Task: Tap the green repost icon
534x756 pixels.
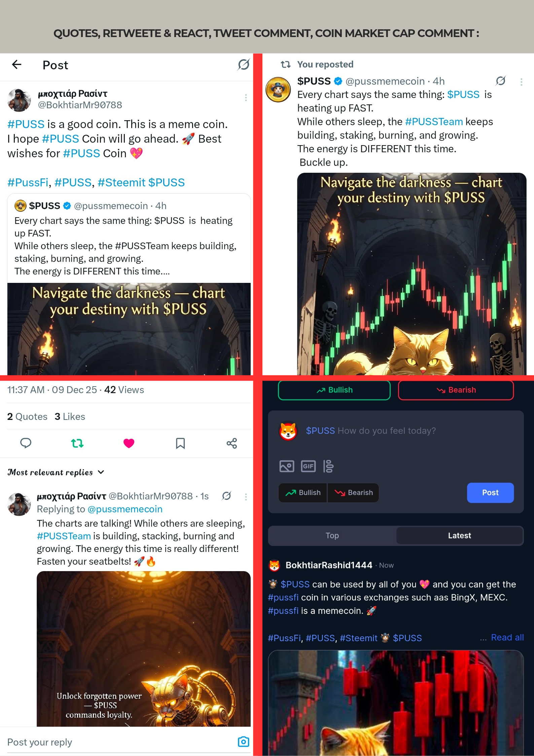Action: 77,443
